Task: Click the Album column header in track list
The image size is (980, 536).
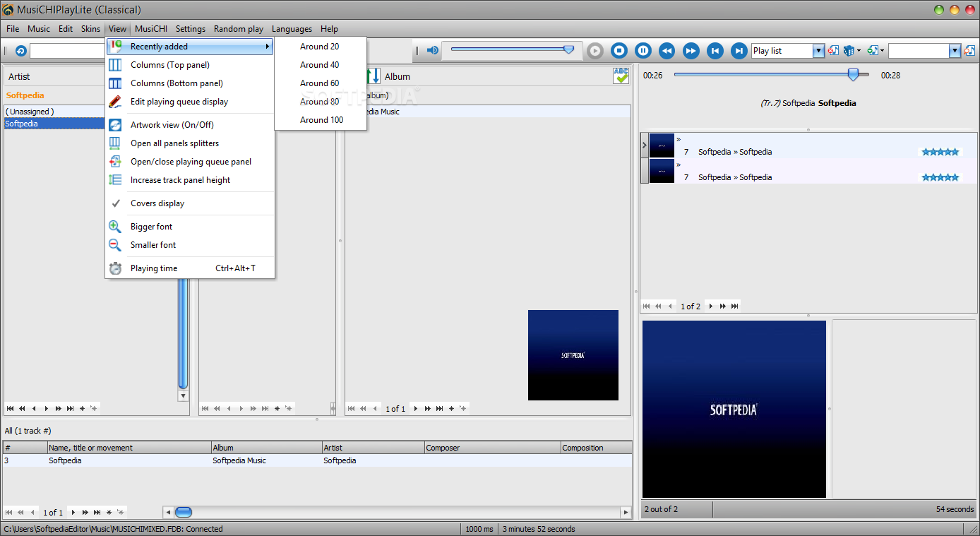Action: (x=267, y=448)
